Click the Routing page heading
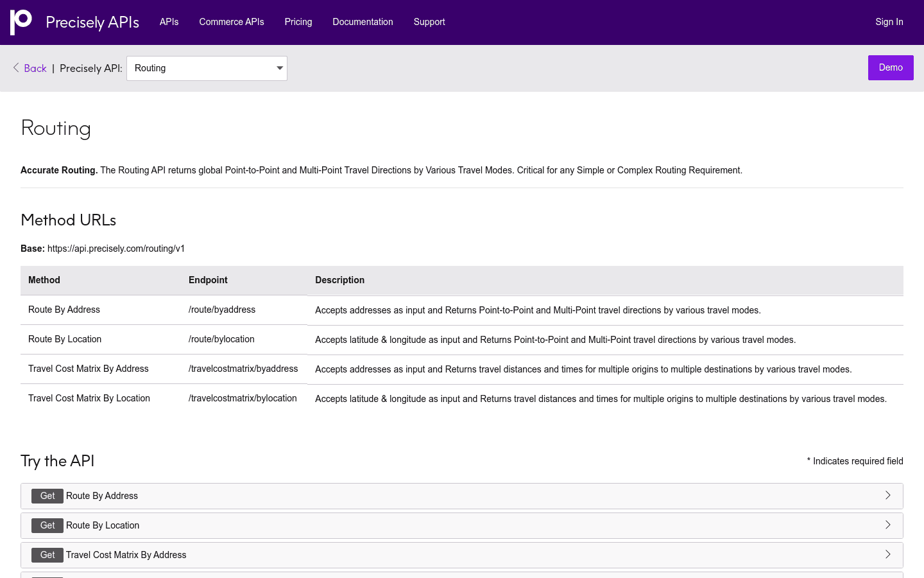The height and width of the screenshot is (578, 924). click(x=56, y=128)
